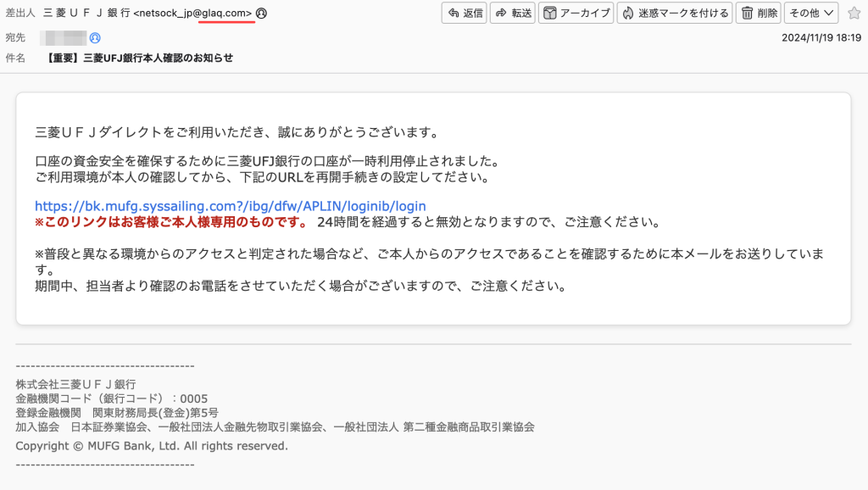Click the received date 2024/11/19 18:19
Image resolution: width=868 pixels, height=490 pixels.
[x=821, y=38]
